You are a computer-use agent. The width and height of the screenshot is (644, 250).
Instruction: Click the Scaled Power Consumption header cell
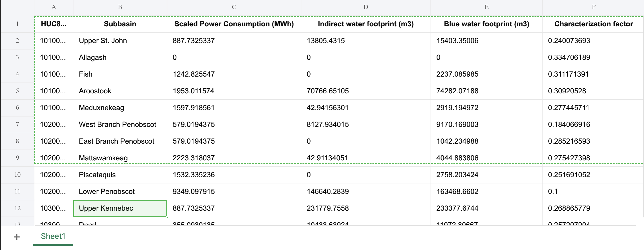click(x=234, y=24)
